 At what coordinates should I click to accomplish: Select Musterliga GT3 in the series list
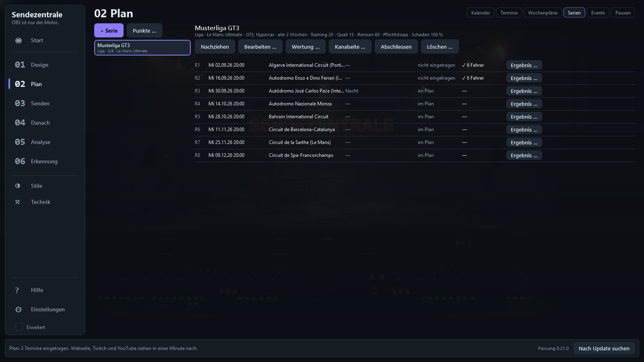[142, 47]
